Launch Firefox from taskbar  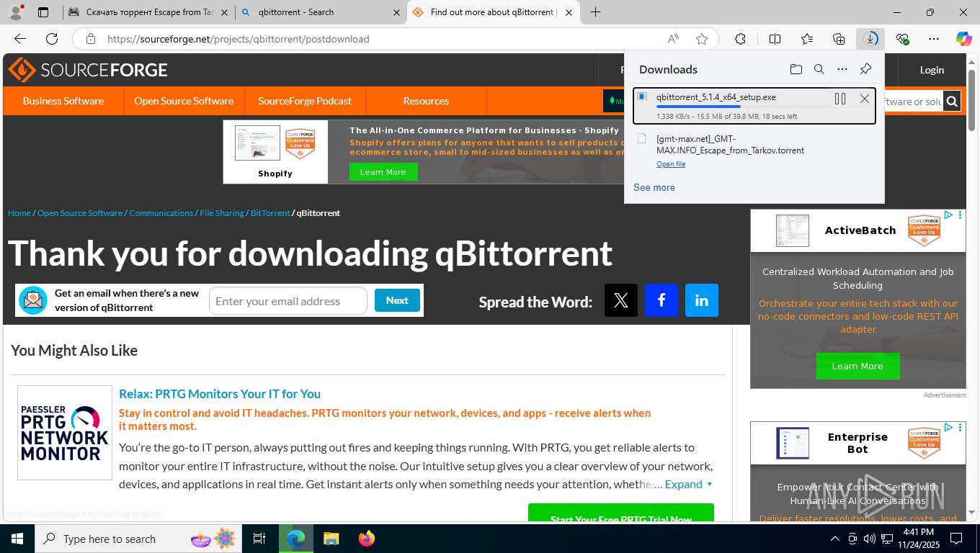tap(367, 539)
